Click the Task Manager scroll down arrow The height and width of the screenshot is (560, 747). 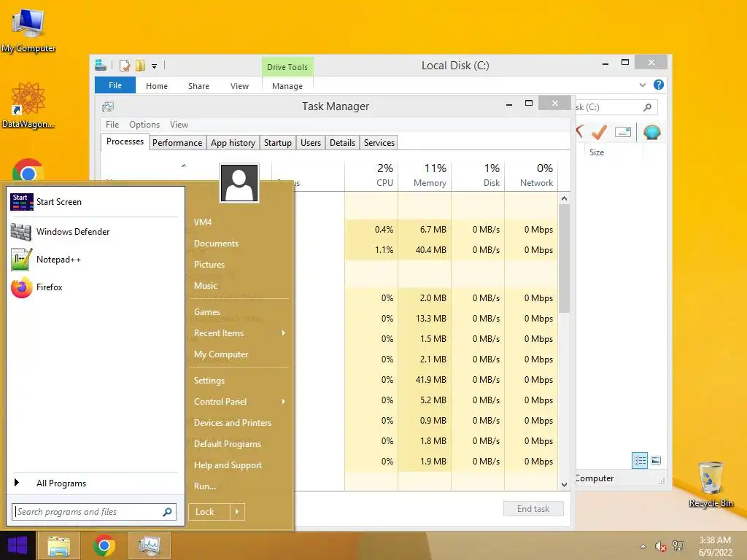(564, 485)
